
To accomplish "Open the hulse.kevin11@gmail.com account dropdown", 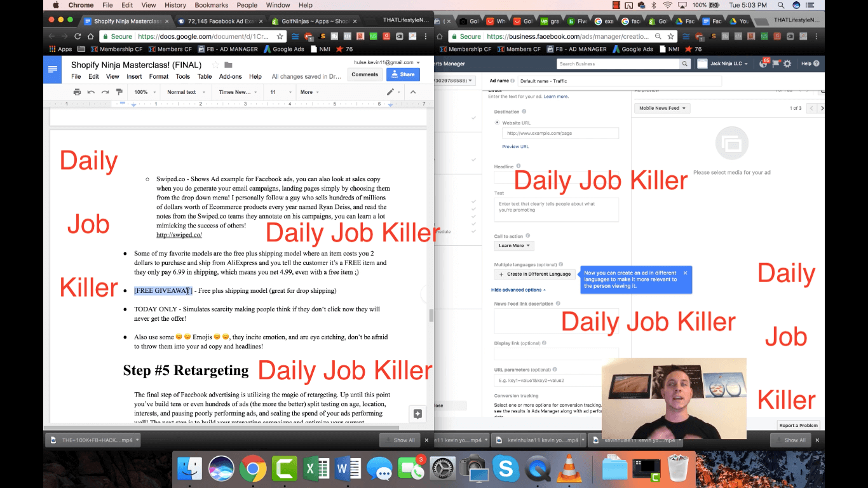I will 386,62.
